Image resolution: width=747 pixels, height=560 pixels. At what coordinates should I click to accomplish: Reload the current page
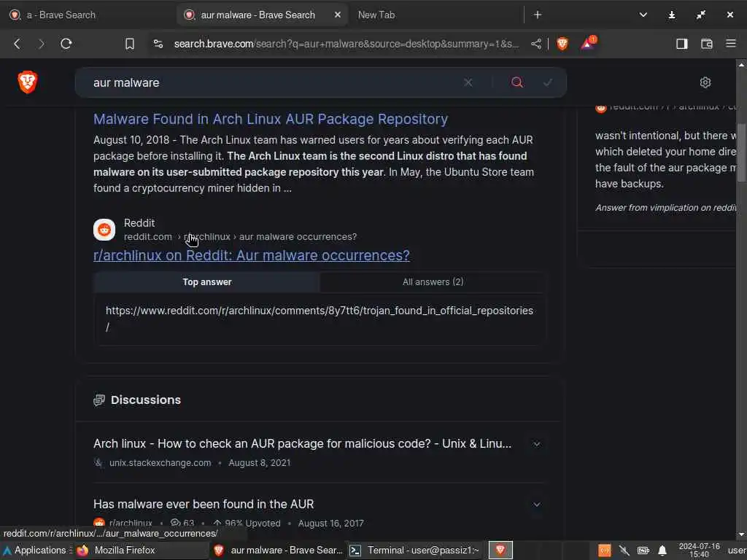[x=66, y=44]
